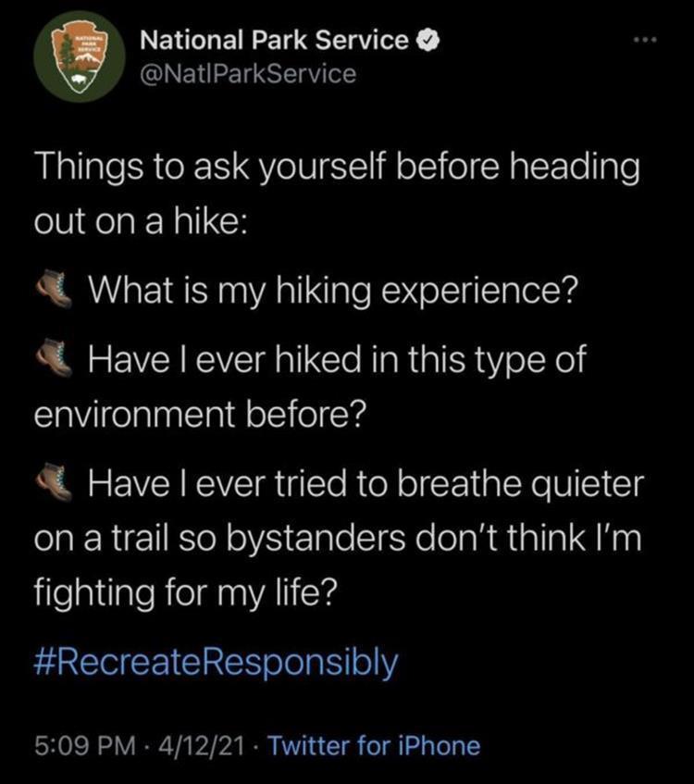Image resolution: width=694 pixels, height=784 pixels.
Task: Click the "National Park Service" display name
Action: tap(273, 41)
